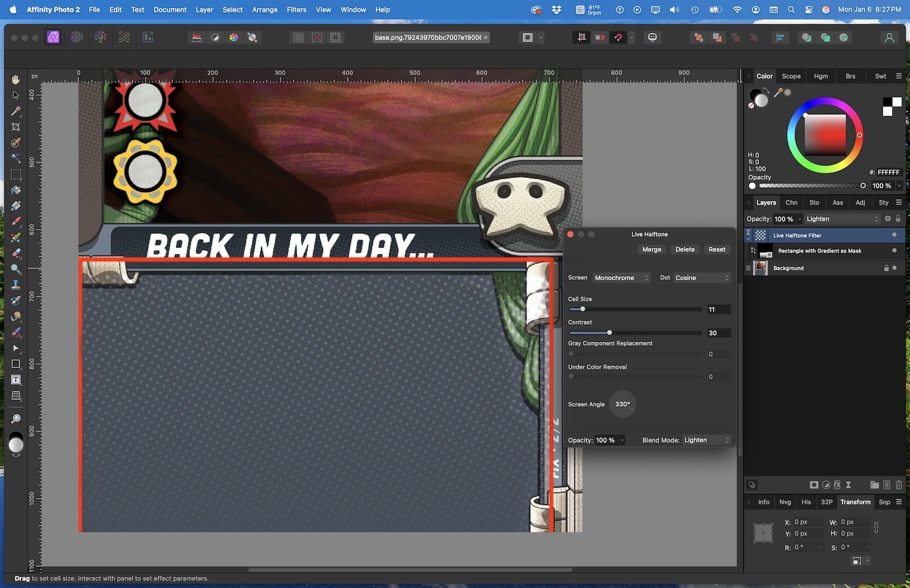910x588 pixels.
Task: Click the Contrast slider handle
Action: (609, 333)
